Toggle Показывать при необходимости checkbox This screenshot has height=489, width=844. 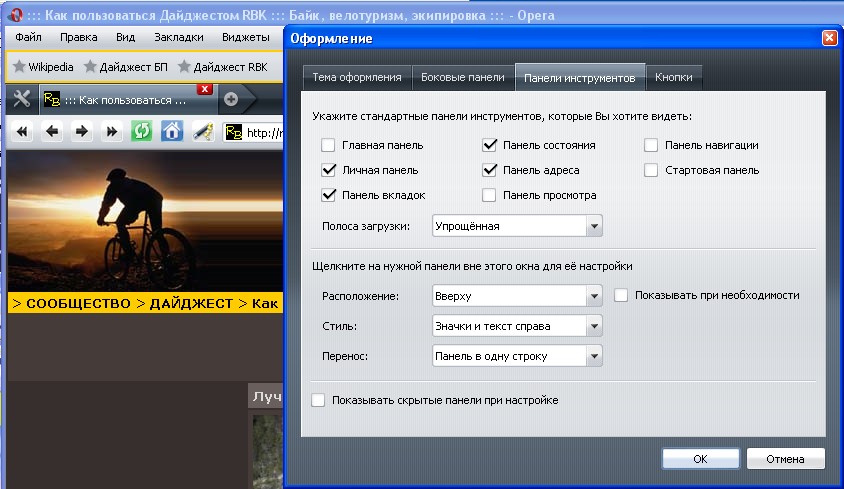point(621,296)
